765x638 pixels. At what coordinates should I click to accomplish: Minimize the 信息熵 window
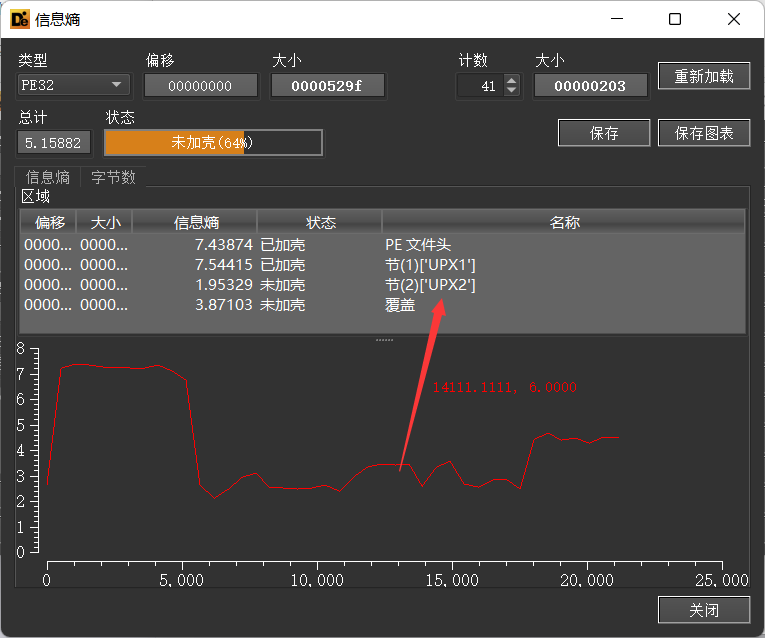tap(617, 19)
